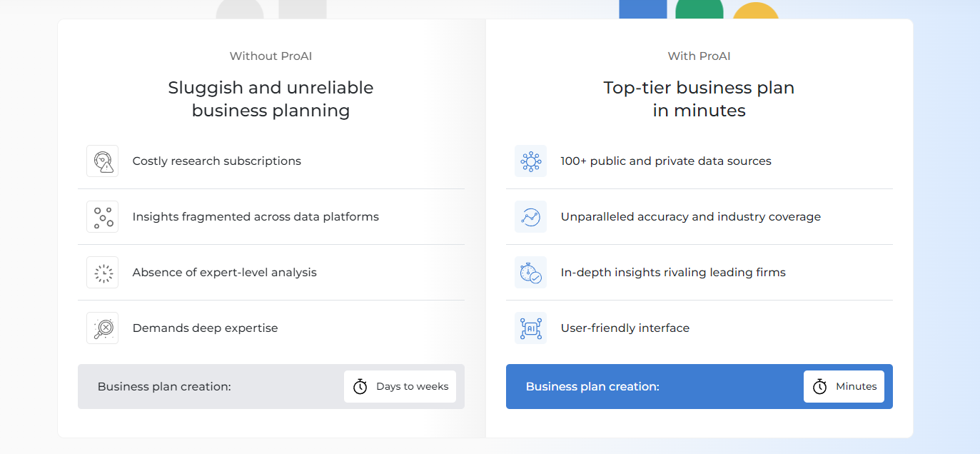Click the Absence of expert-level analysis icon

pos(102,273)
